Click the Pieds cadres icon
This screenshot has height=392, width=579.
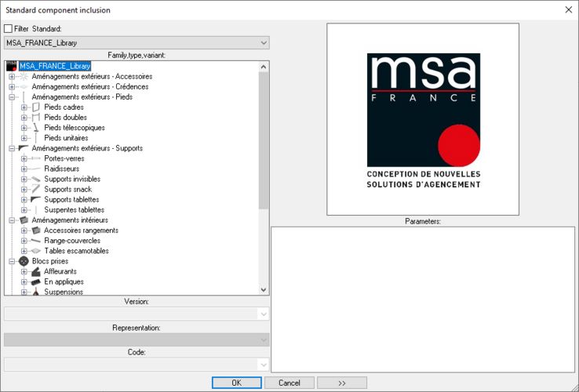(x=35, y=107)
